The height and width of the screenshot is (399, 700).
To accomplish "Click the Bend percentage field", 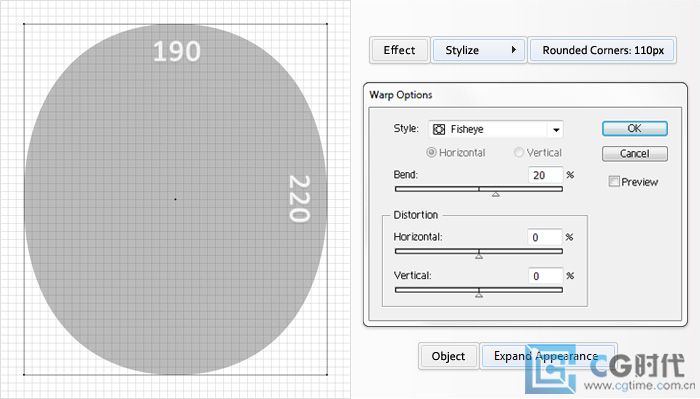I will coord(545,175).
